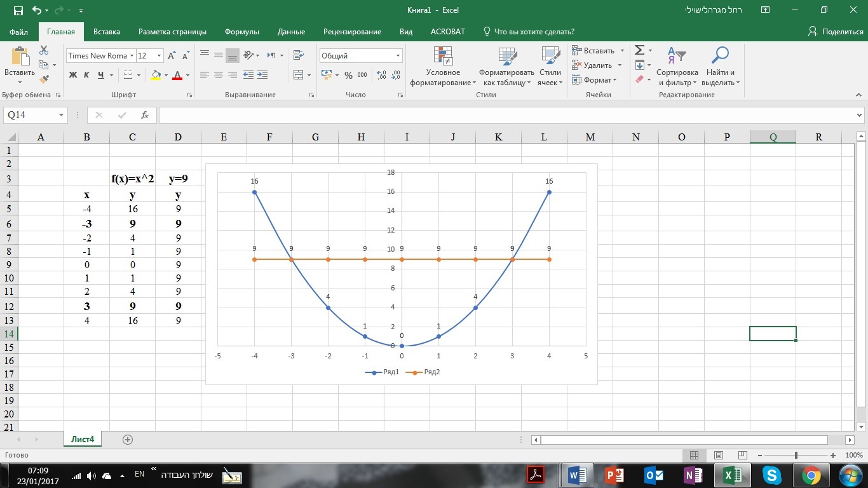Click the Fill down icon
Viewport: 868px width, 488px height.
pos(640,65)
